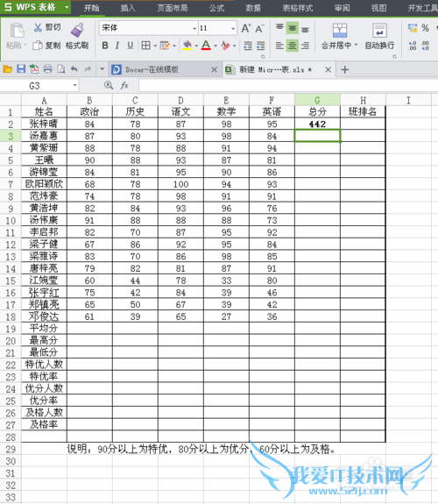Click cell with name 欧阳颖欣

click(x=44, y=184)
